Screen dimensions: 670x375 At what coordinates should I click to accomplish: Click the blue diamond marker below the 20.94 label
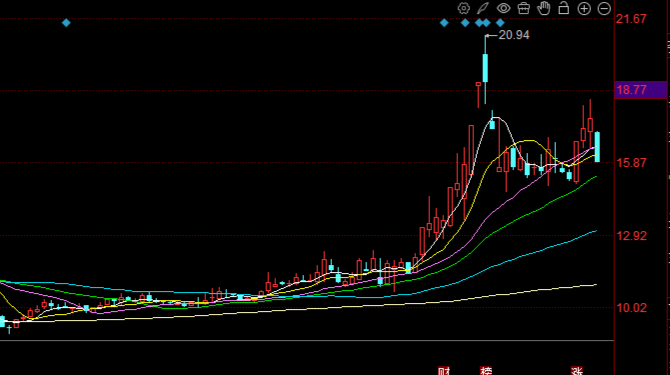[500, 23]
